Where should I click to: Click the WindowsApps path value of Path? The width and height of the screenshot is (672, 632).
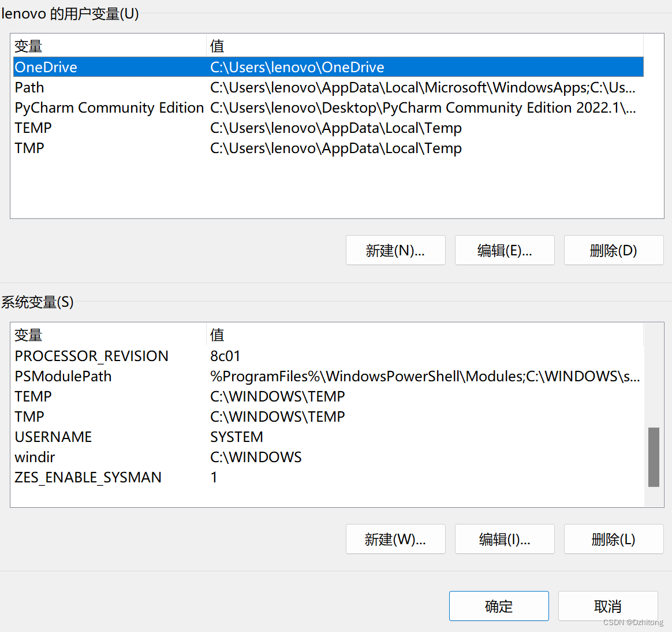[423, 87]
